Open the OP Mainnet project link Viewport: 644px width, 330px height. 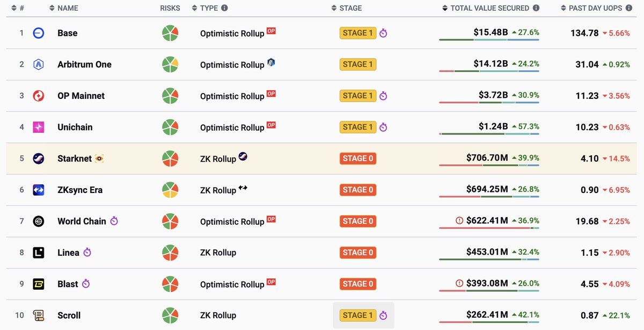[81, 96]
